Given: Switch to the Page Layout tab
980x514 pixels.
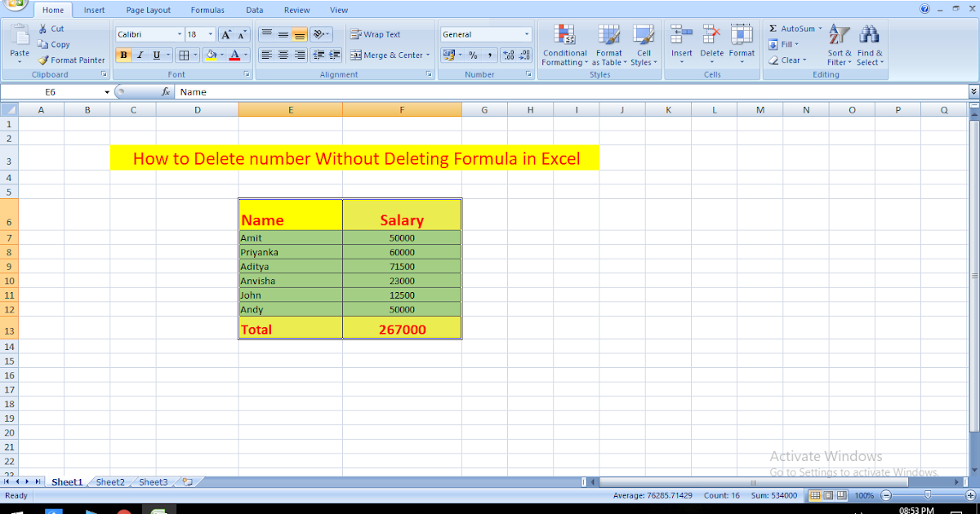Looking at the screenshot, I should click(149, 10).
